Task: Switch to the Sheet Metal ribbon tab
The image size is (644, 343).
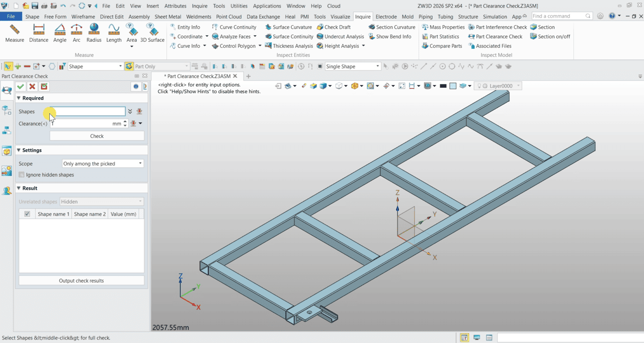Action: click(168, 17)
